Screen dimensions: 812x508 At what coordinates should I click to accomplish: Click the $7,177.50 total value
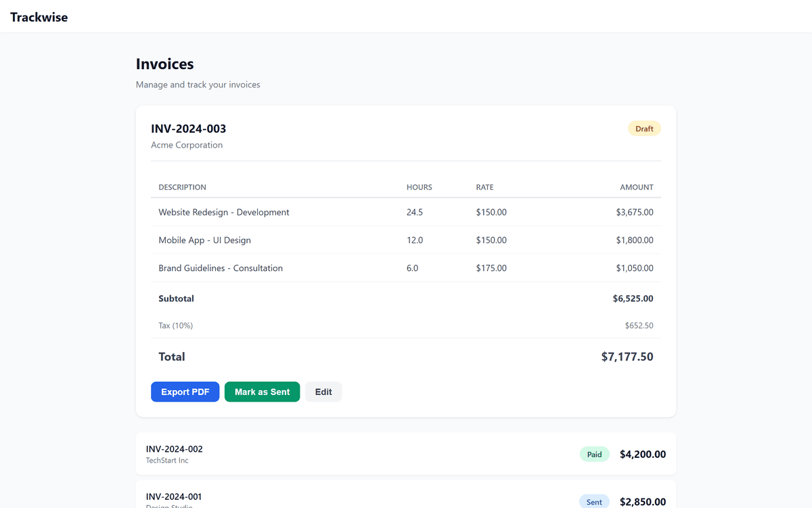click(x=627, y=356)
